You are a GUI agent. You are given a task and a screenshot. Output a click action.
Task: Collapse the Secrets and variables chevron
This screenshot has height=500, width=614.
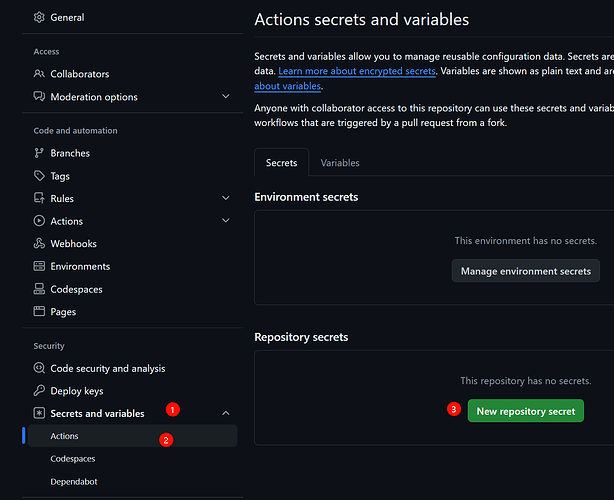(226, 413)
